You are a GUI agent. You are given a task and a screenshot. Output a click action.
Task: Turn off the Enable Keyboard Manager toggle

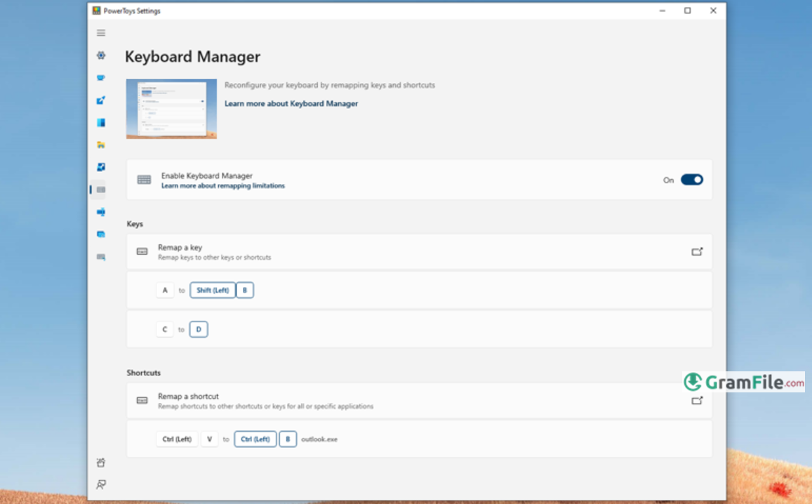[692, 180]
